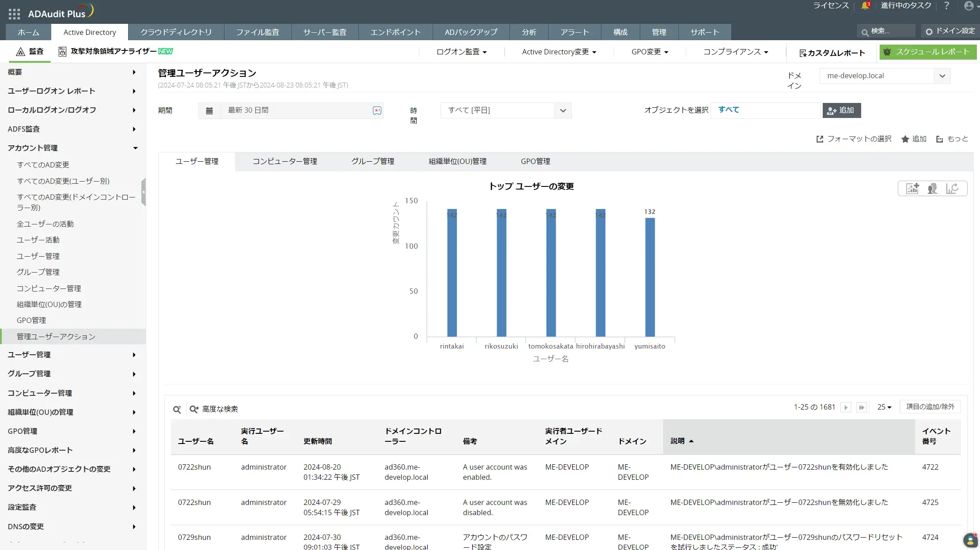Open the 25 rows-per-page dropdown
This screenshot has width=980, height=550.
pos(884,407)
